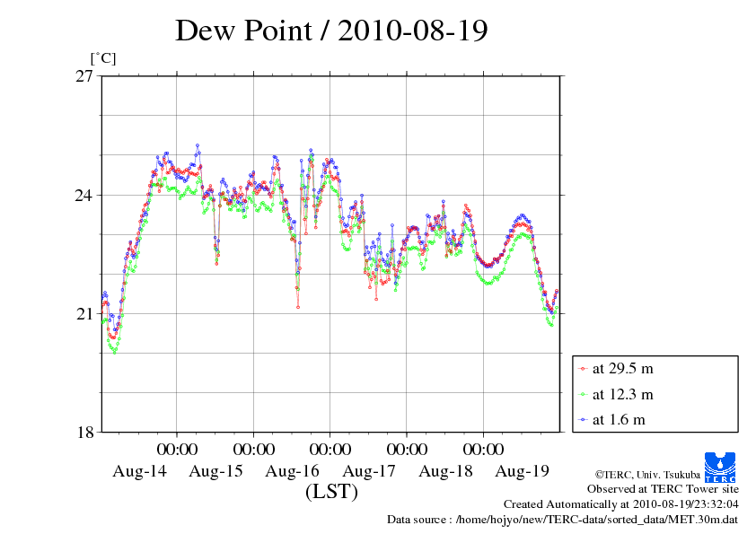Click the Aug-19 date label

point(523,471)
